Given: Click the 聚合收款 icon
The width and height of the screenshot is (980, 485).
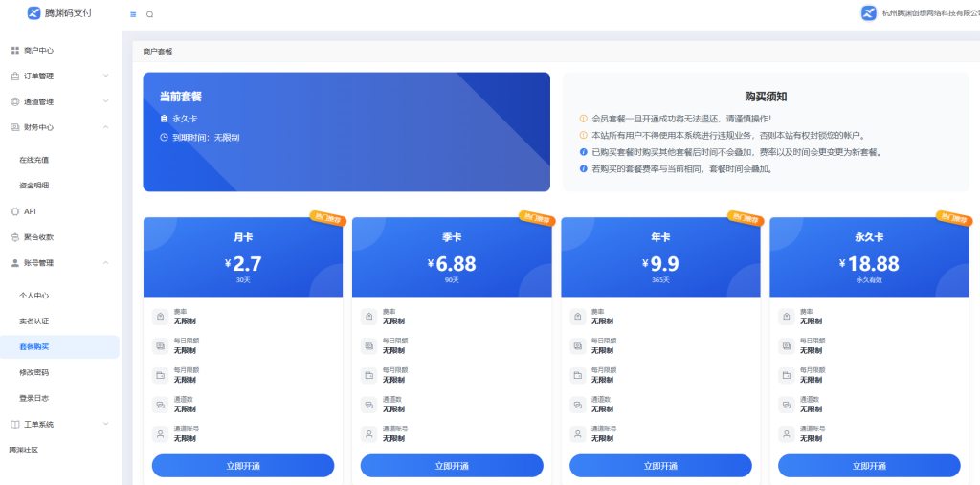Looking at the screenshot, I should click(15, 237).
